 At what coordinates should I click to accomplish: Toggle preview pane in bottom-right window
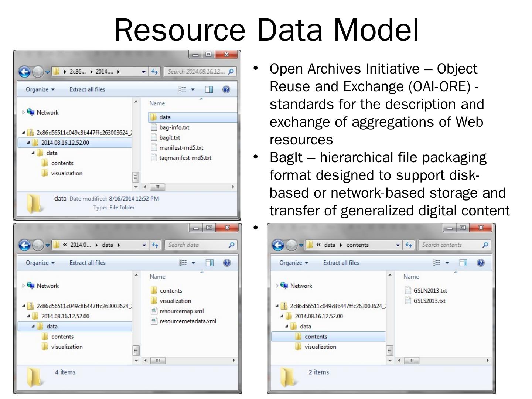pyautogui.click(x=463, y=263)
